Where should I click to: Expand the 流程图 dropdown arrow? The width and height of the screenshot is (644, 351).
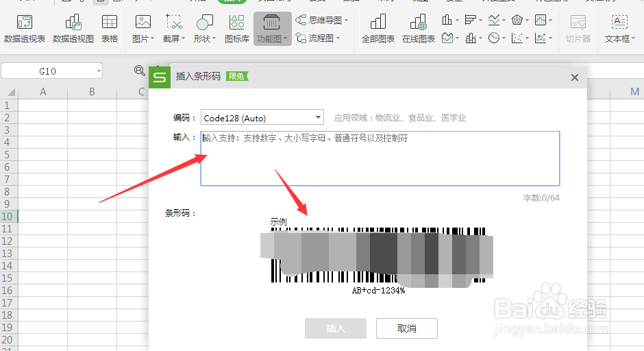(338, 38)
